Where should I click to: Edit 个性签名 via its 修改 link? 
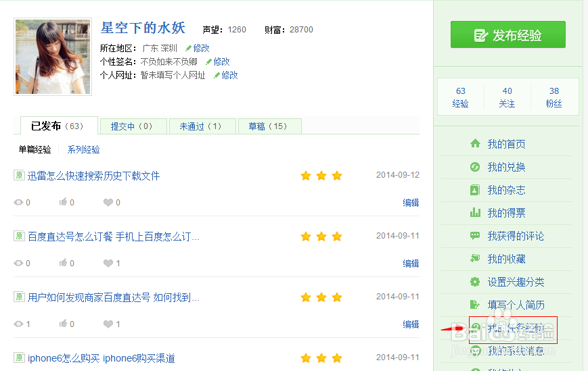pos(222,61)
